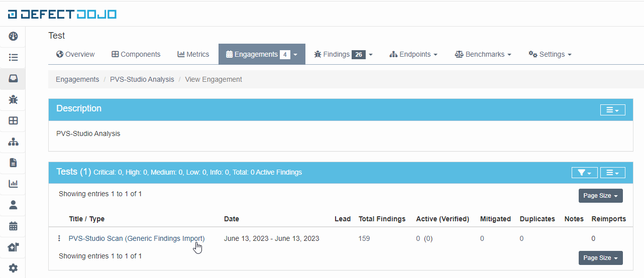Switch to the Overview tab
Image resolution: width=644 pixels, height=278 pixels.
tap(75, 54)
